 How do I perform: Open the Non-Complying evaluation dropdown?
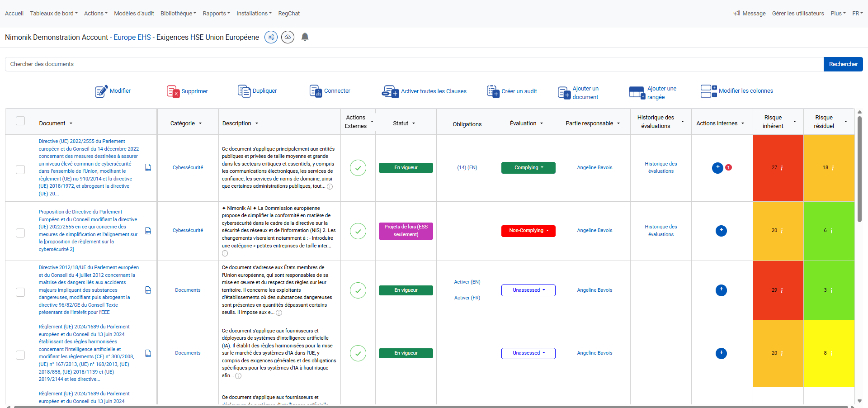coord(528,231)
